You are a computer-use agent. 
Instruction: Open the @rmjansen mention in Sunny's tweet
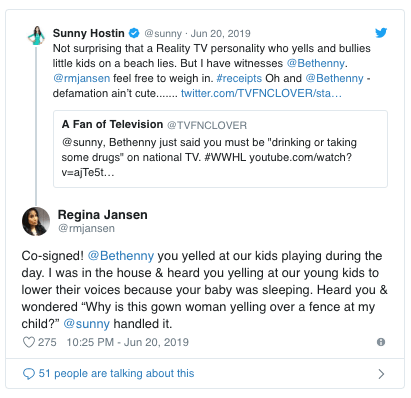click(81, 78)
